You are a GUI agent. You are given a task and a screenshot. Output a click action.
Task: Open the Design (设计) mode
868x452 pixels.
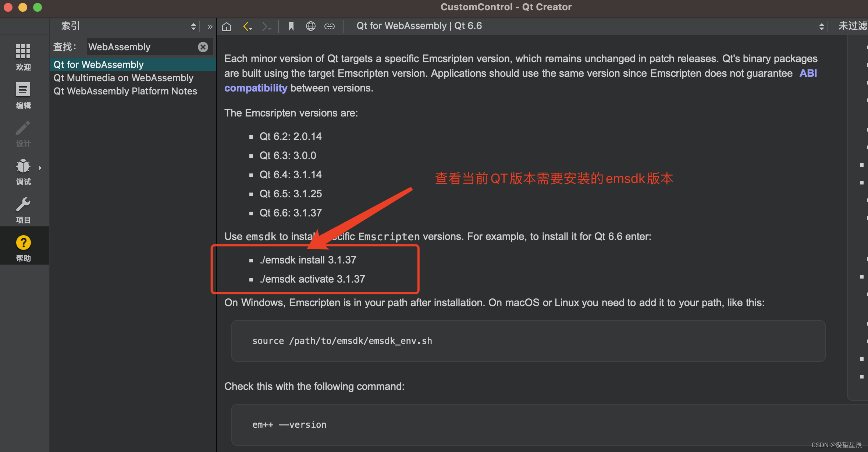(x=23, y=133)
